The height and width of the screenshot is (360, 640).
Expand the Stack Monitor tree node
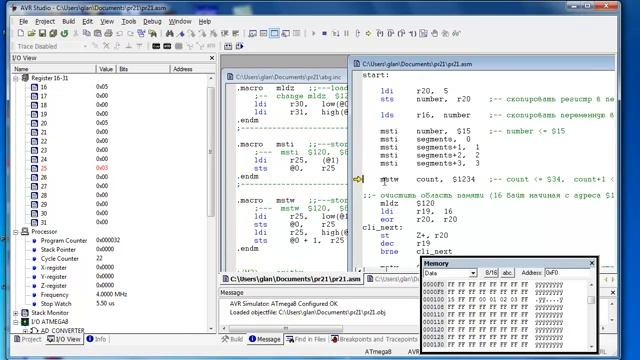pos(16,313)
